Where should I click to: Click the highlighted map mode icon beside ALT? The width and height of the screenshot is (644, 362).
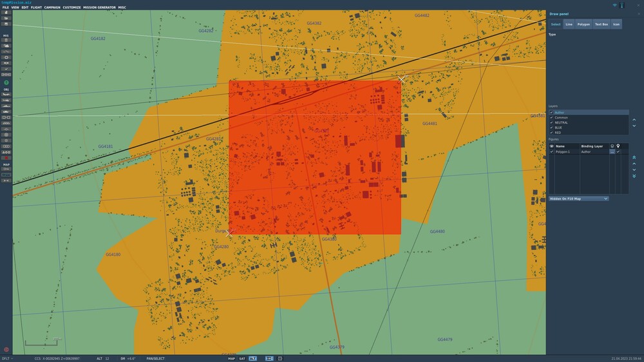point(269,358)
